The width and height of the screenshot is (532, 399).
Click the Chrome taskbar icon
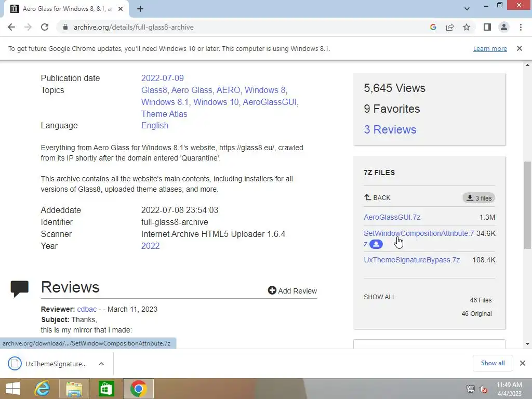pos(138,389)
